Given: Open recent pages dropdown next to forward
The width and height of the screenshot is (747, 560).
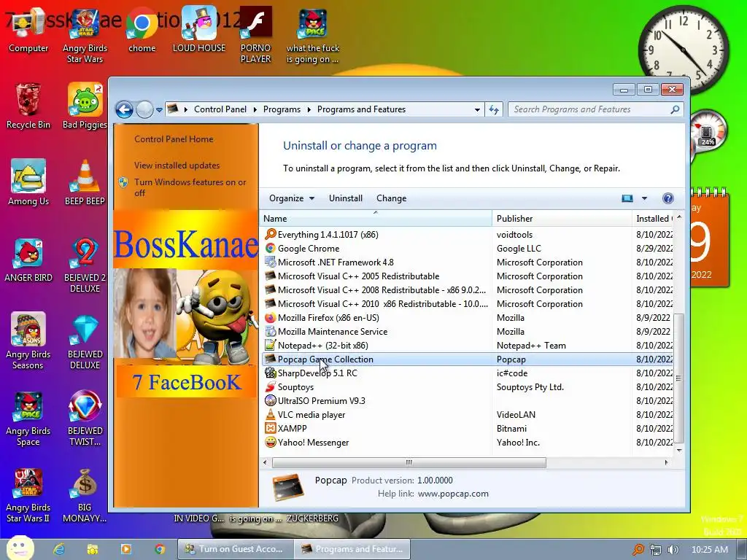Looking at the screenshot, I should click(x=159, y=109).
